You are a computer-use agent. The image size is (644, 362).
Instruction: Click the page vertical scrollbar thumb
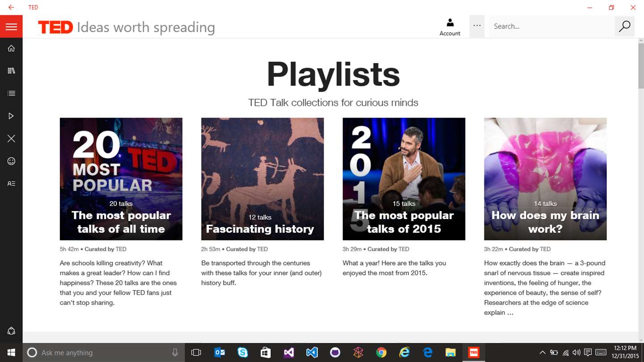click(x=641, y=66)
